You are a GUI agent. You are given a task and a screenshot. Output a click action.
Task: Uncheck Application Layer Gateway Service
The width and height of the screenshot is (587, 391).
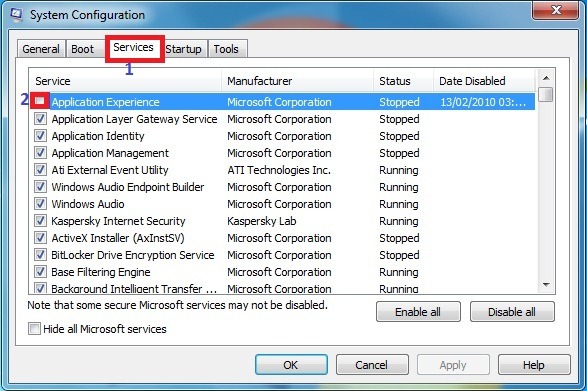[40, 119]
